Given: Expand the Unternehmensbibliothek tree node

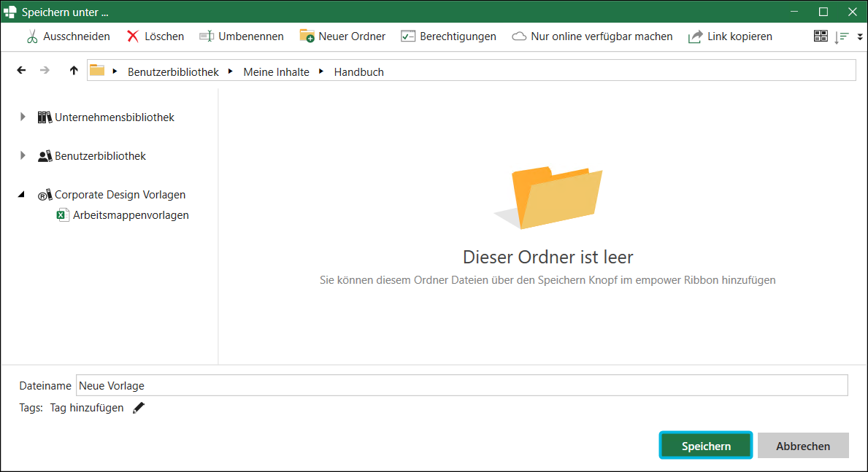Looking at the screenshot, I should tap(23, 117).
